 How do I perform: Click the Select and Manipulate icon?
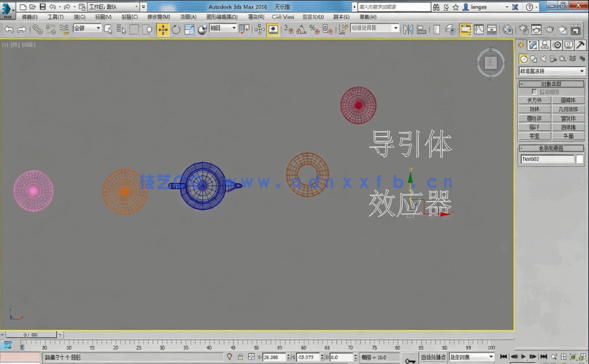coord(259,30)
